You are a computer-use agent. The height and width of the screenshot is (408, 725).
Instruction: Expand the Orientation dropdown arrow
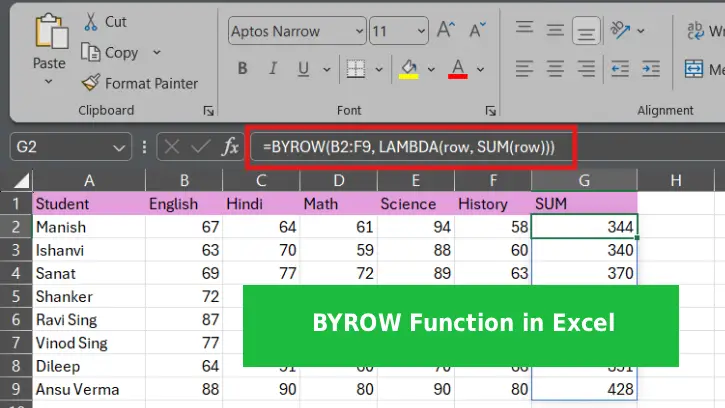(x=641, y=31)
